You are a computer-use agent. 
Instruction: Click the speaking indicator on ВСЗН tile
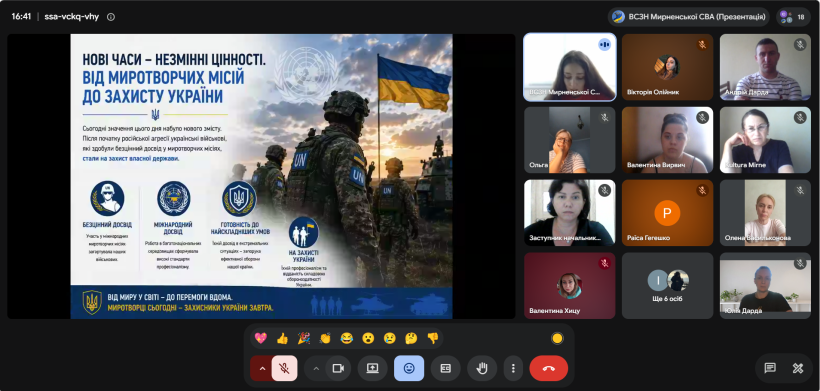point(605,44)
